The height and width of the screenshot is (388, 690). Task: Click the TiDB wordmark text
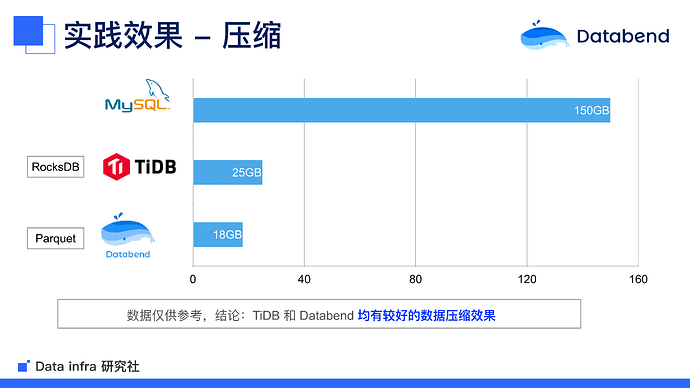pyautogui.click(x=155, y=167)
